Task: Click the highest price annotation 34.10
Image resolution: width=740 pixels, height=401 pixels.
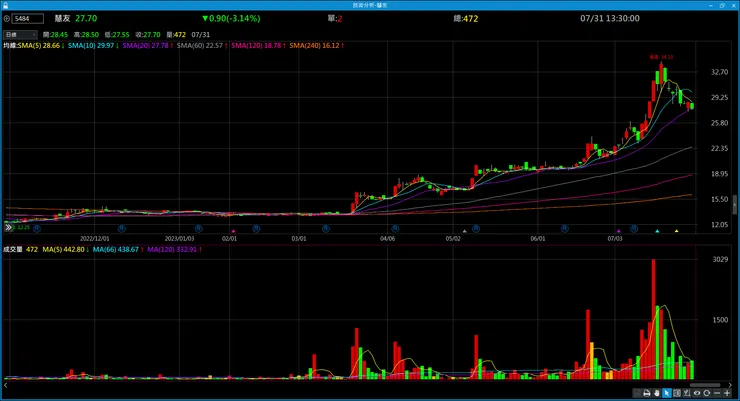Action: click(x=661, y=57)
